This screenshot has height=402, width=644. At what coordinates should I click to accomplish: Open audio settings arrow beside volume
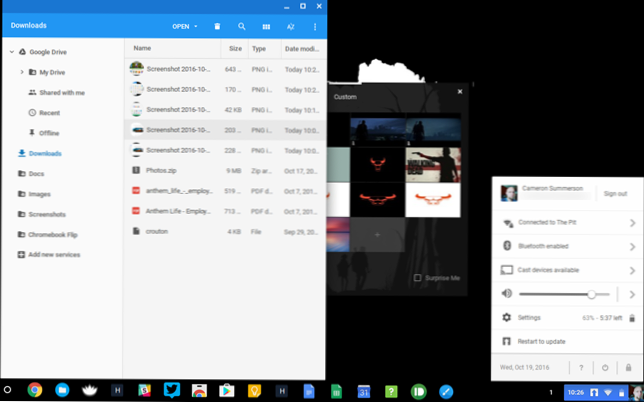(632, 294)
